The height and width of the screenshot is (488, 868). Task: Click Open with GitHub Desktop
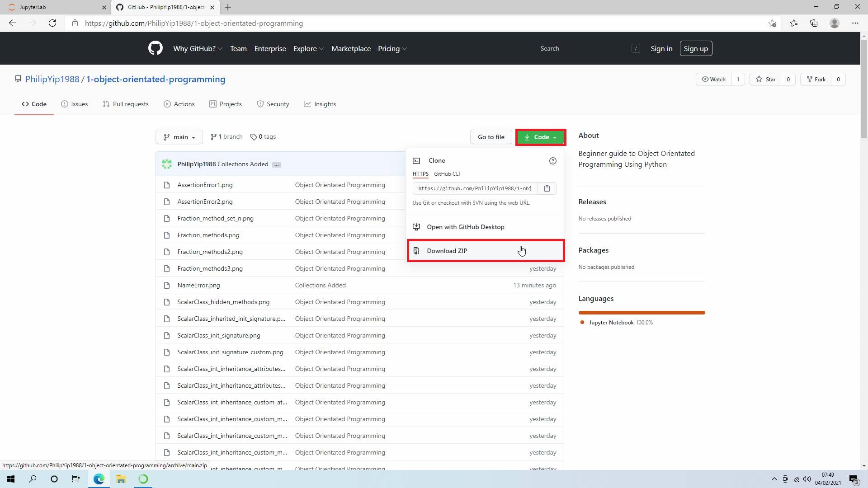(x=485, y=227)
